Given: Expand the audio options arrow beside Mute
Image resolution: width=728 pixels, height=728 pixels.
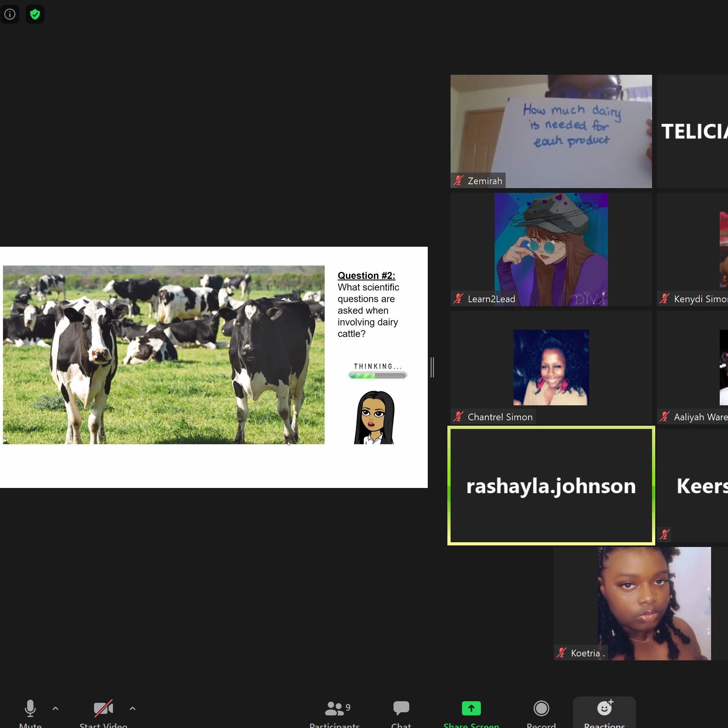Looking at the screenshot, I should (55, 708).
